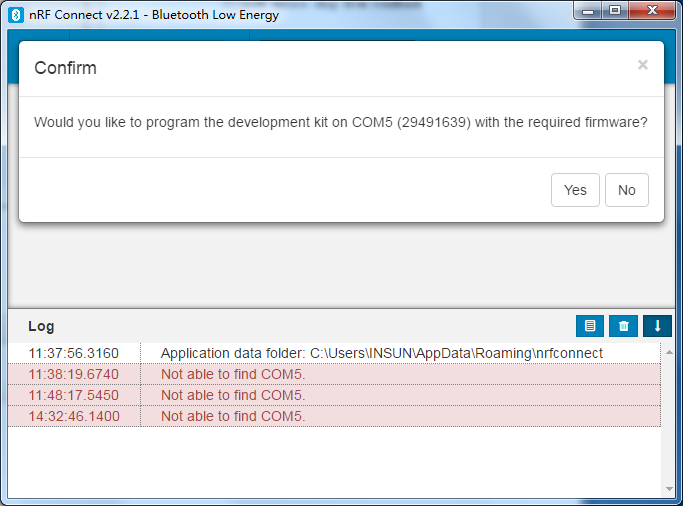Select log entry 'Application data folder' text
683x506 pixels.
382,353
